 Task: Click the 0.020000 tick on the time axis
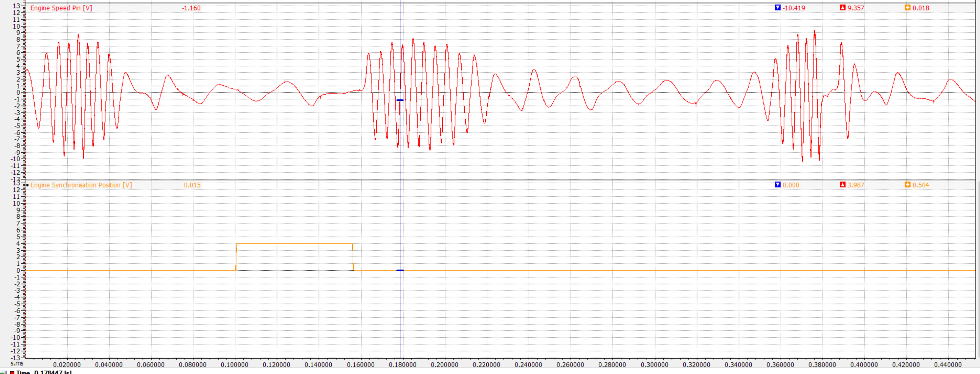point(67,365)
